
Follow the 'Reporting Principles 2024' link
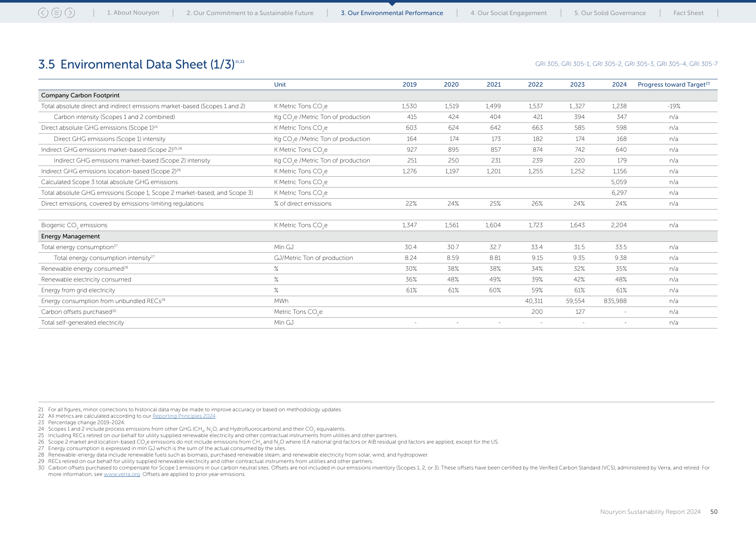coord(184,416)
